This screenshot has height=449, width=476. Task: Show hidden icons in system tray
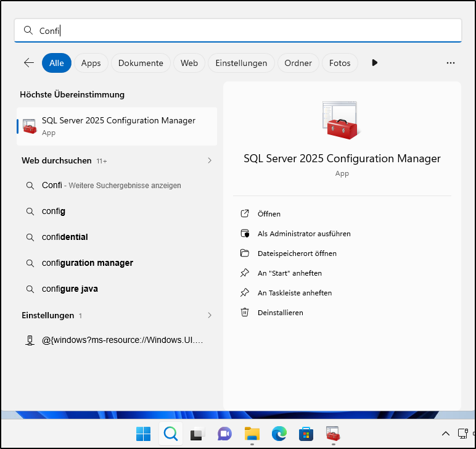446,434
